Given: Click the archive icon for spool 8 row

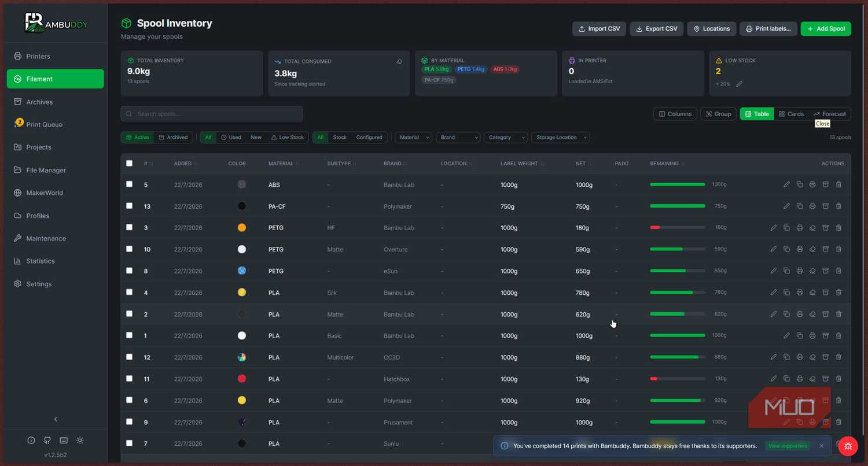Looking at the screenshot, I should coord(825,271).
